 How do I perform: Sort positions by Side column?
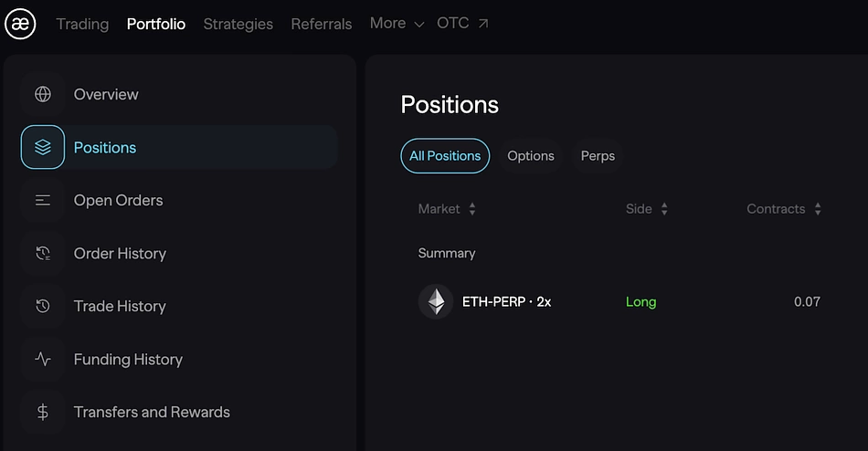point(647,209)
